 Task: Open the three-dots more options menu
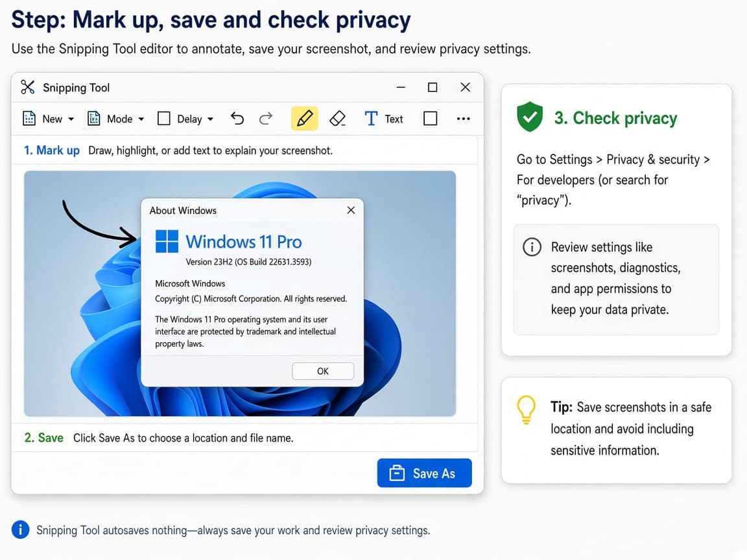tap(463, 119)
